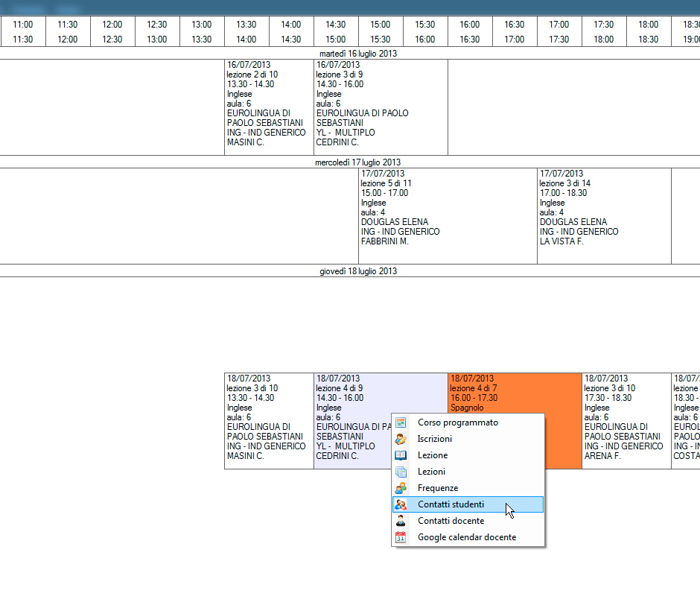
Task: Click the Frequenze people icon
Action: tap(401, 488)
